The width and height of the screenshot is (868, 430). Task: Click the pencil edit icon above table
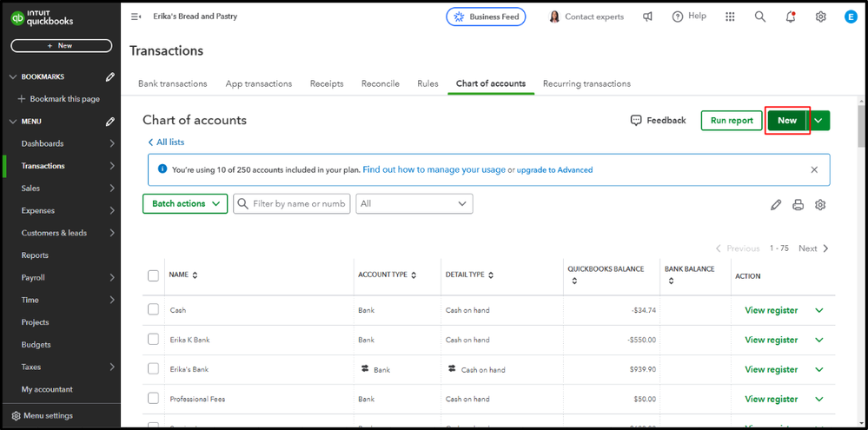pyautogui.click(x=776, y=205)
